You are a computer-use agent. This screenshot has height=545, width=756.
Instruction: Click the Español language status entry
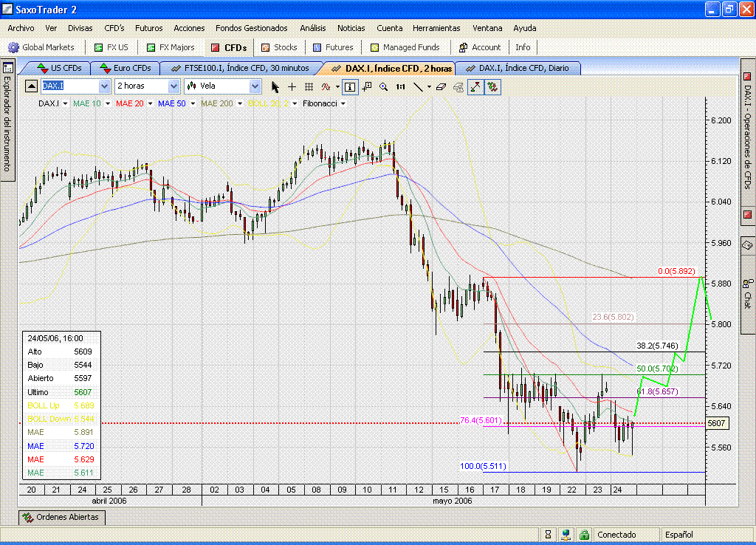[x=679, y=535]
